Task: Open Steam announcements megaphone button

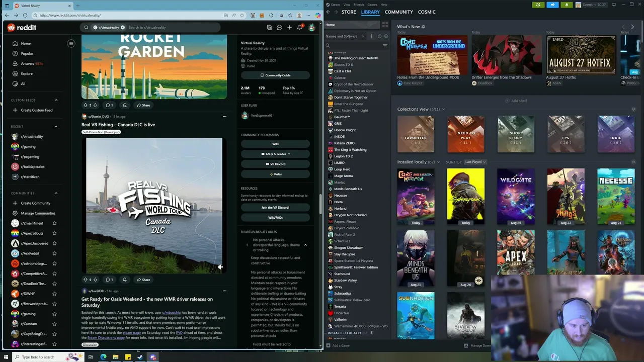Action: point(552,5)
